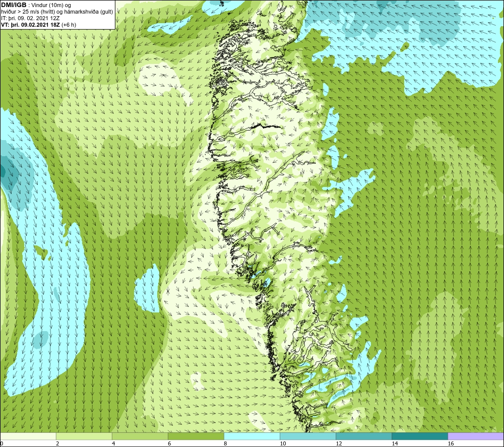Click the 8–10 m/s light cyan legend swatch
This screenshot has height=447, width=504.
pos(251,436)
